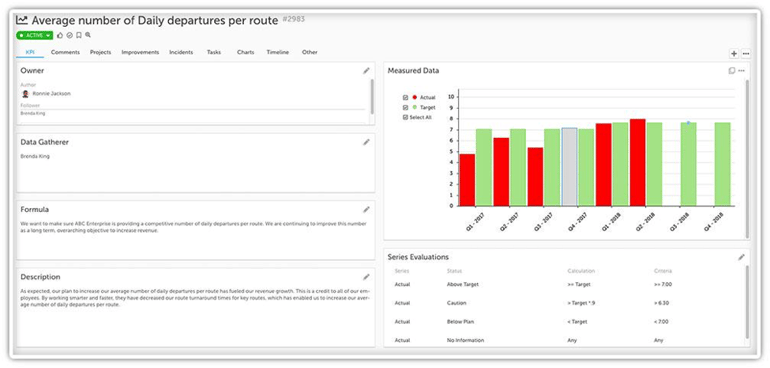Edit the Data Gatherer panel

tap(366, 142)
